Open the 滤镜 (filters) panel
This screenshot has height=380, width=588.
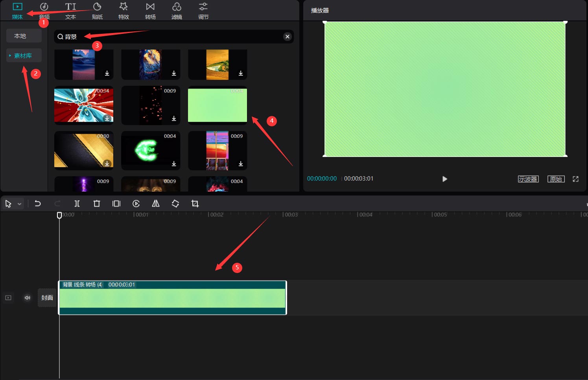point(177,10)
